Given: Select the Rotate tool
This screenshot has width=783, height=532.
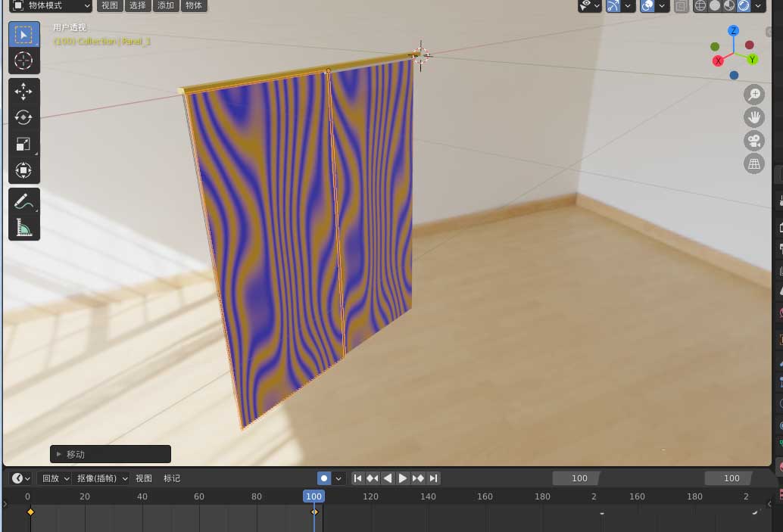Looking at the screenshot, I should coord(23,117).
